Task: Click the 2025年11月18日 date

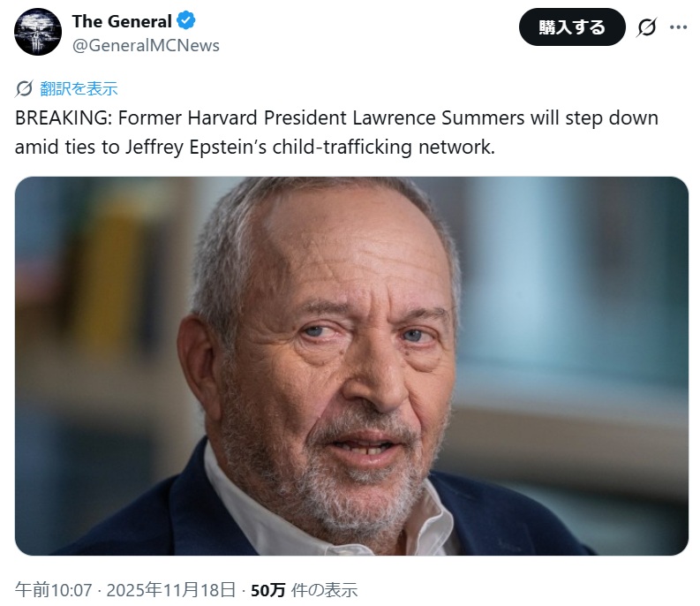Action: pos(171,590)
